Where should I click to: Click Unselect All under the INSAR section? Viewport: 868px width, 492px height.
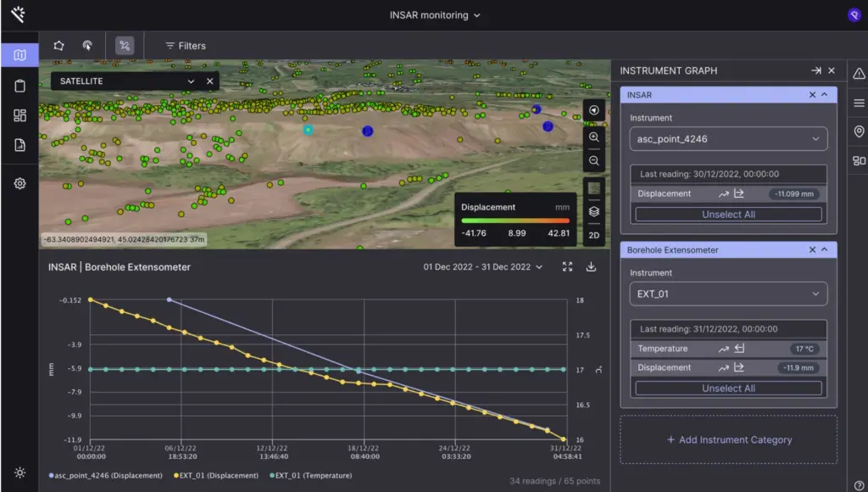(x=728, y=215)
